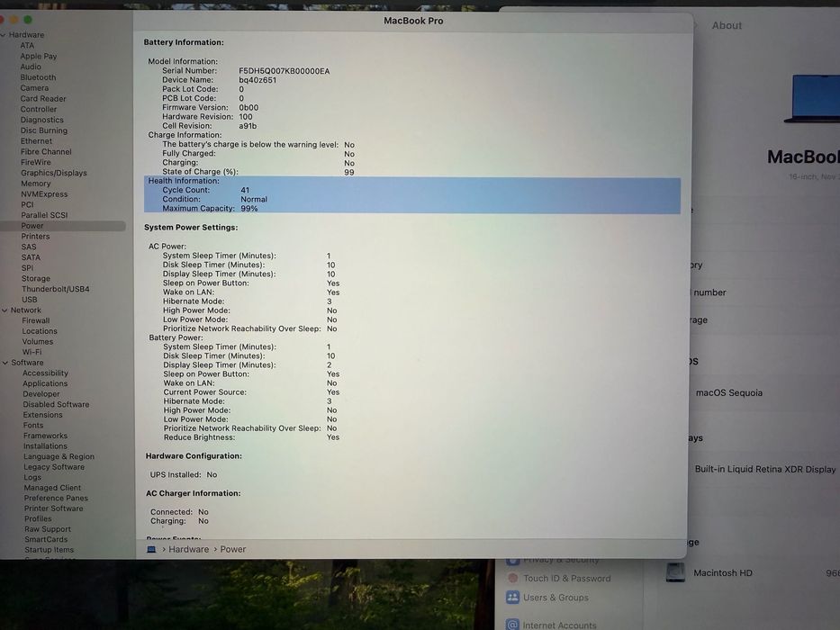Open Graphics/Displays information
The image size is (840, 630).
[x=54, y=173]
